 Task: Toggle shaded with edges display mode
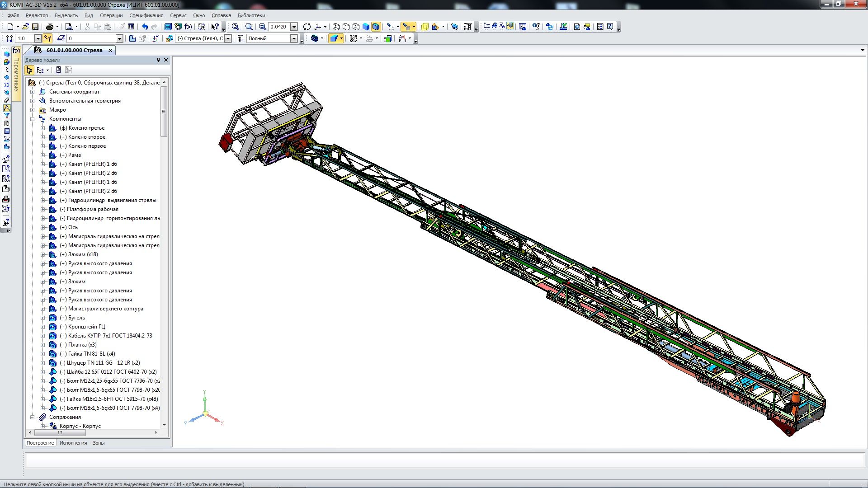click(376, 27)
